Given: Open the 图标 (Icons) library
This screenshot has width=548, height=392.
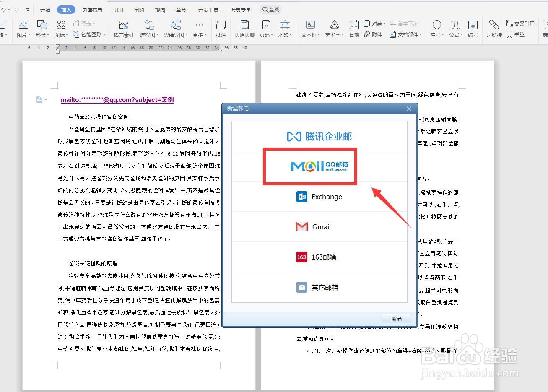Looking at the screenshot, I should 61,29.
